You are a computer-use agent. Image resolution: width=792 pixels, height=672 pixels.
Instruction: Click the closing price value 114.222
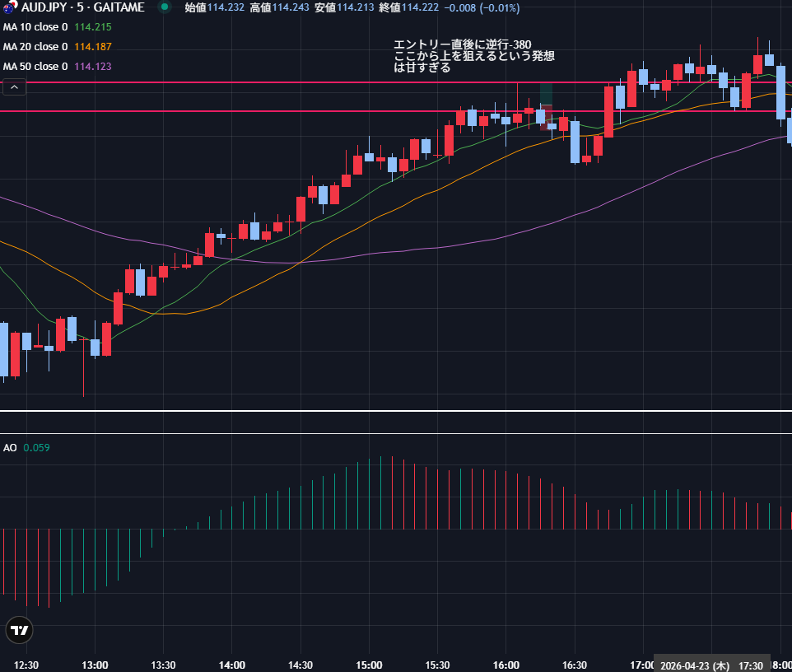420,7
